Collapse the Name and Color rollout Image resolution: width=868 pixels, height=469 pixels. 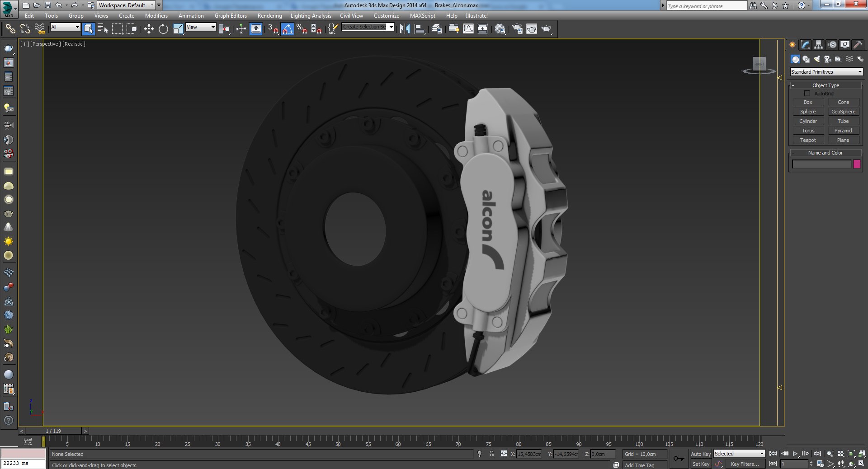(x=826, y=153)
